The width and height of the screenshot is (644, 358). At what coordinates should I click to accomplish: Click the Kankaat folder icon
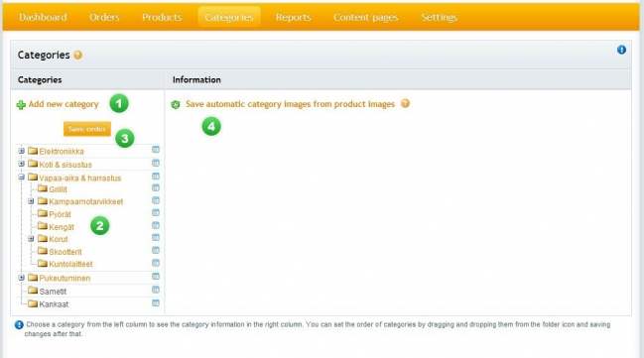[x=33, y=303]
